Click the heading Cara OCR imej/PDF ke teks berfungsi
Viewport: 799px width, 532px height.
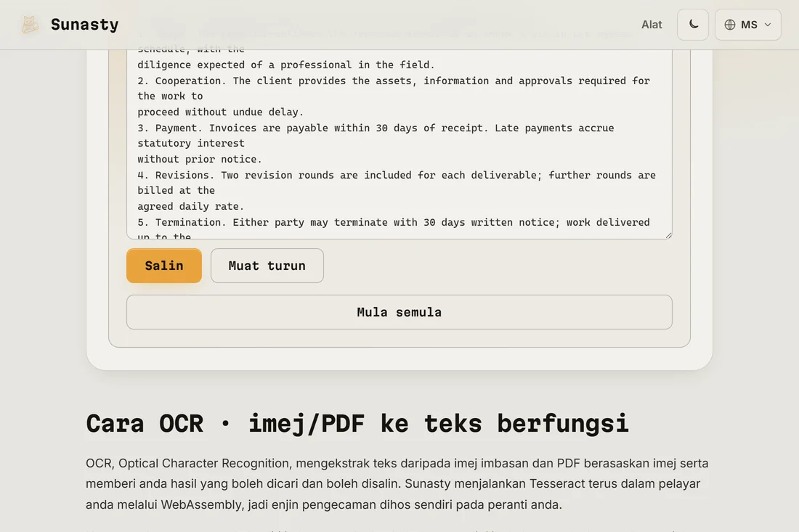coord(357,424)
